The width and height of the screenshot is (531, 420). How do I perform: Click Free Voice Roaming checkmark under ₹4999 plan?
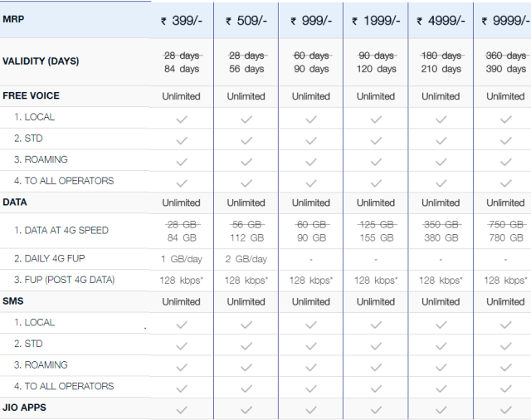pos(441,160)
